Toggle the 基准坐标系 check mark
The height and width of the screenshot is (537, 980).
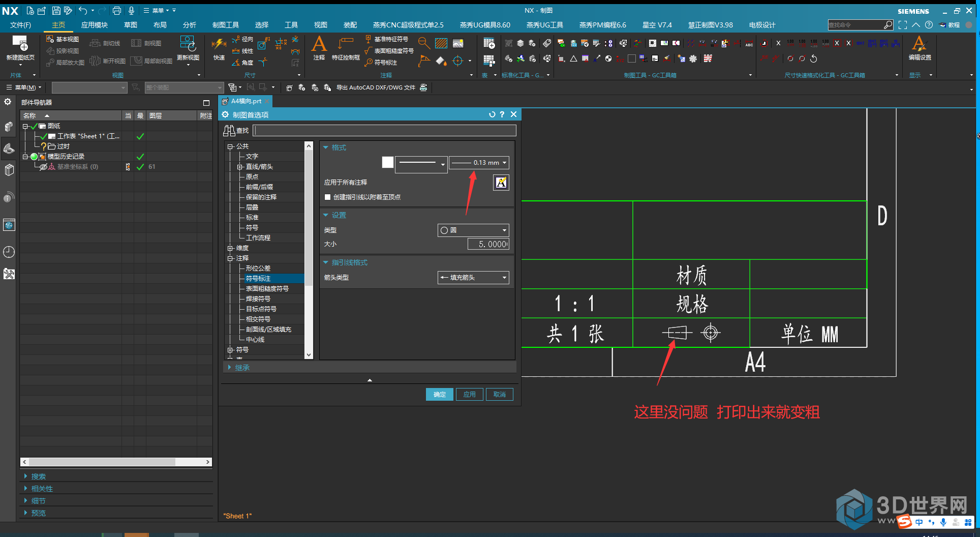(x=140, y=167)
